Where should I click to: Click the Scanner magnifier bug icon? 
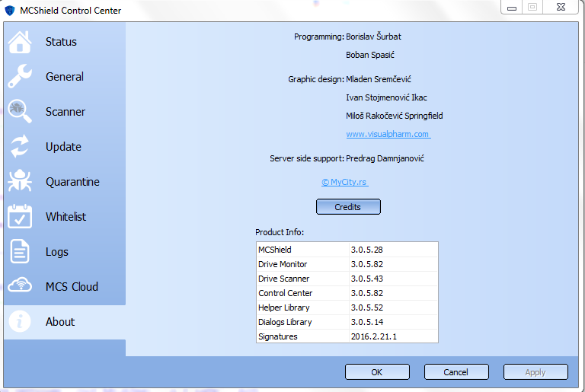click(x=20, y=111)
